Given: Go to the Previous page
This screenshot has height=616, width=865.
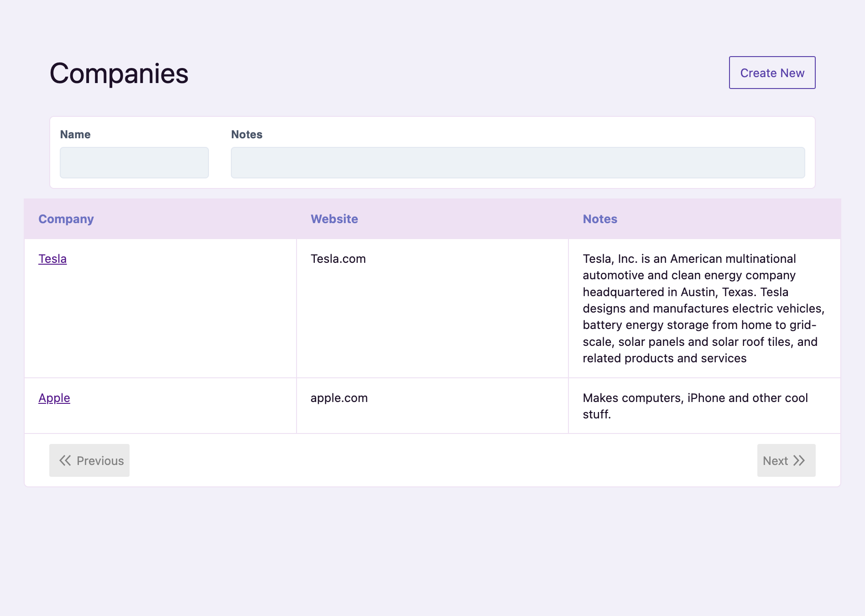Looking at the screenshot, I should coord(89,460).
